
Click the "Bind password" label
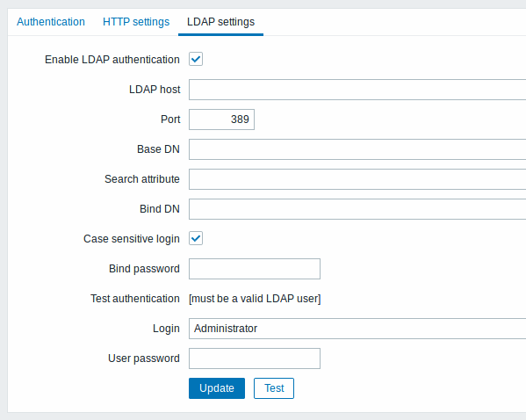pyautogui.click(x=144, y=269)
